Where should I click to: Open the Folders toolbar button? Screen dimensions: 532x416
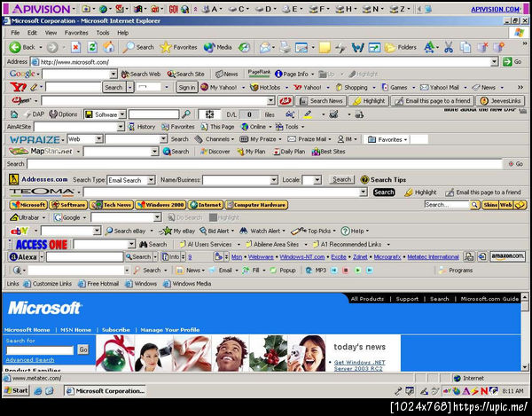click(x=401, y=47)
